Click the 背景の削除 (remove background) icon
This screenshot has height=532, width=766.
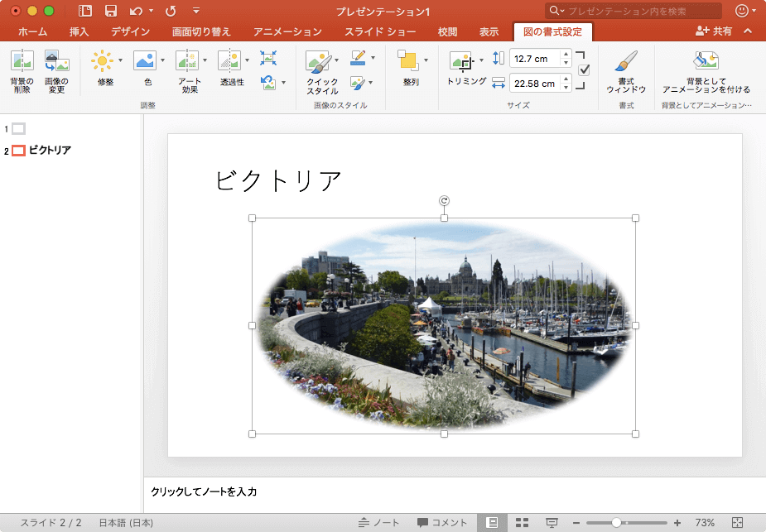pos(22,63)
